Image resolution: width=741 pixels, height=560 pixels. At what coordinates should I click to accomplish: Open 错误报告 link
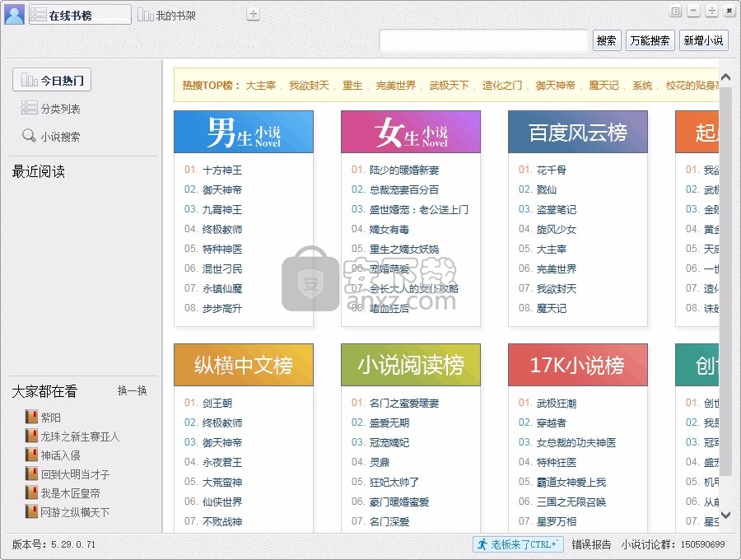point(591,545)
